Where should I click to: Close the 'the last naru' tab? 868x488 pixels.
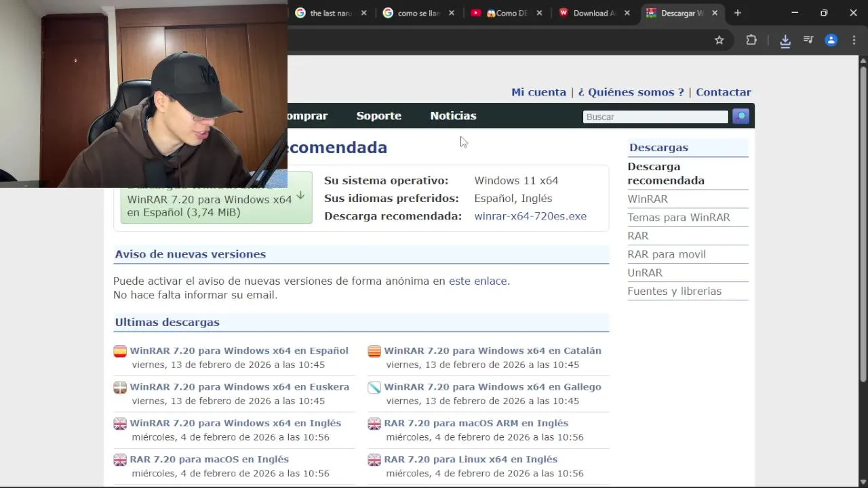[x=364, y=13]
